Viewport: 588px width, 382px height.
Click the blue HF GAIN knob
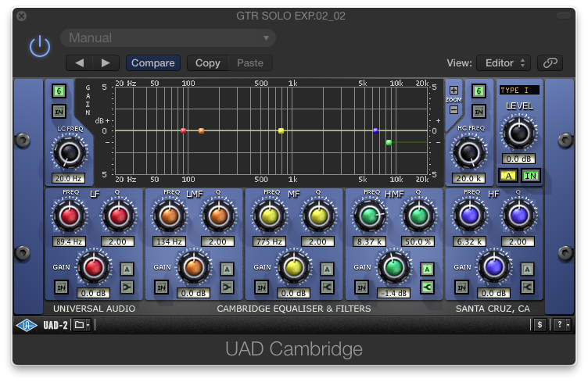click(494, 267)
